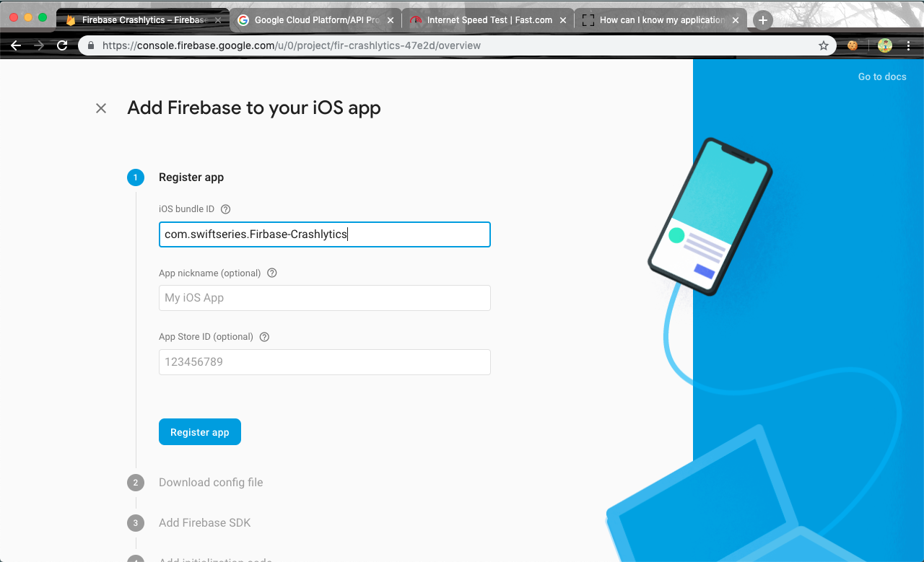The width and height of the screenshot is (924, 562).
Task: Open the Go to docs link
Action: point(881,76)
